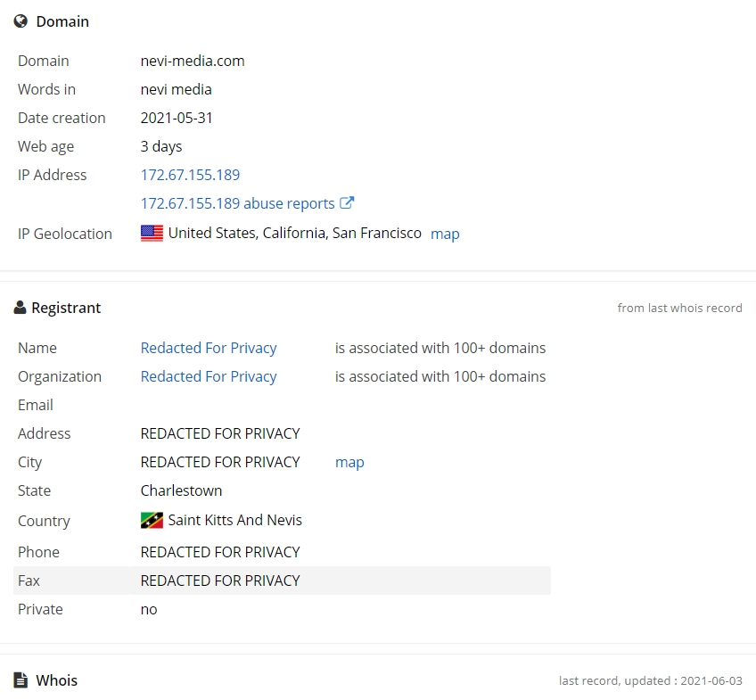Click the Whois section heading

pos(56,680)
